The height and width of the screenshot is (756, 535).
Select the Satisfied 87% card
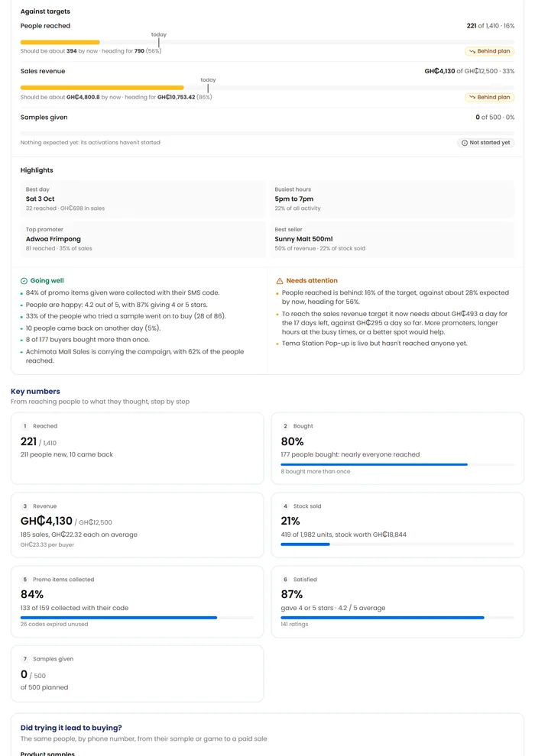coord(397,602)
